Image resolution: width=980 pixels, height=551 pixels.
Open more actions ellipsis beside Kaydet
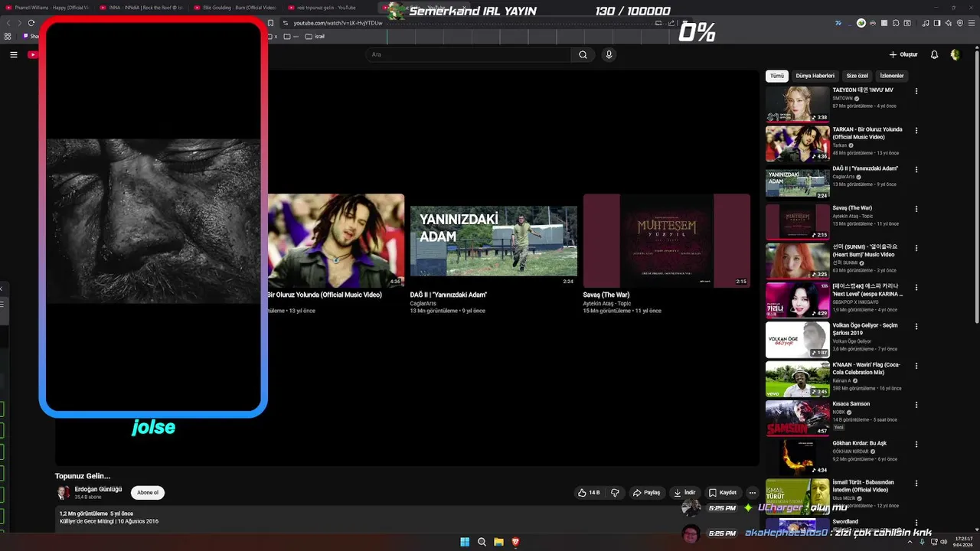pos(752,493)
